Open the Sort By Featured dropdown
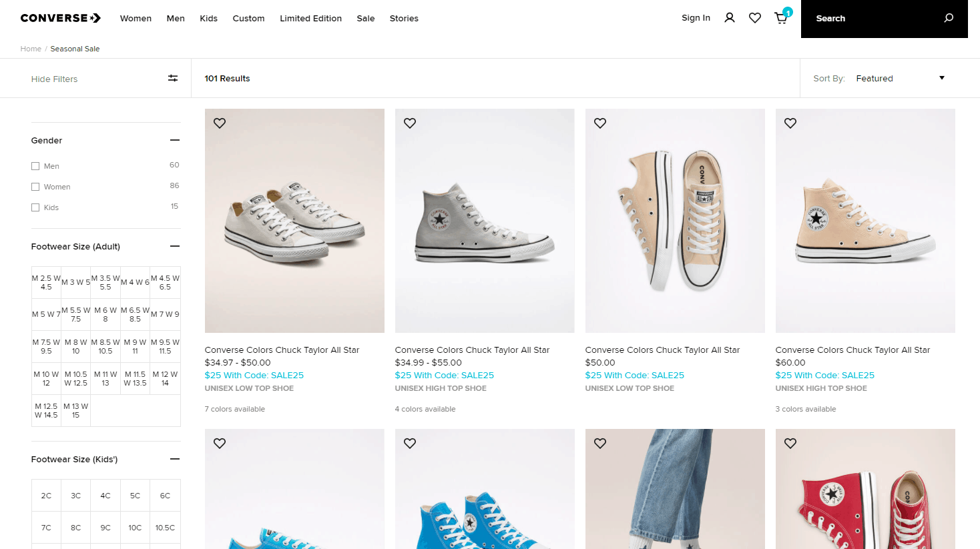The width and height of the screenshot is (980, 549). point(900,78)
